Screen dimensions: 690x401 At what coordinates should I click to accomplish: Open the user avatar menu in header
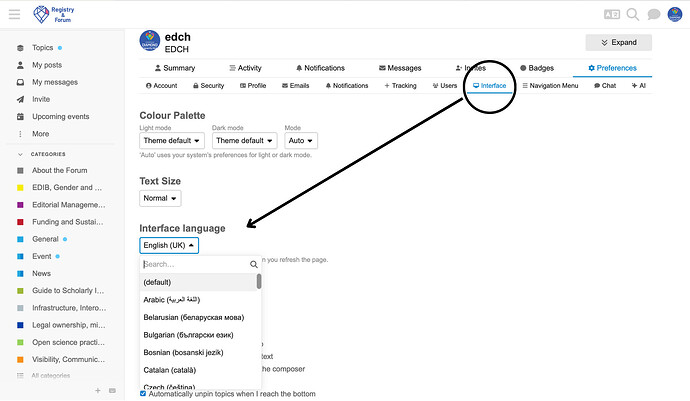675,15
